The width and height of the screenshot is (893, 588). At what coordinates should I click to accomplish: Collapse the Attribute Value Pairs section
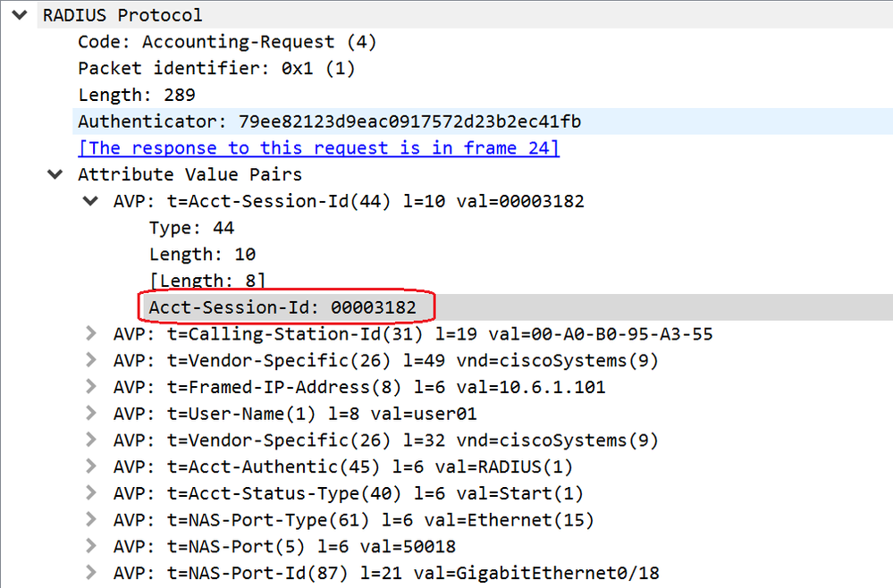coord(55,174)
